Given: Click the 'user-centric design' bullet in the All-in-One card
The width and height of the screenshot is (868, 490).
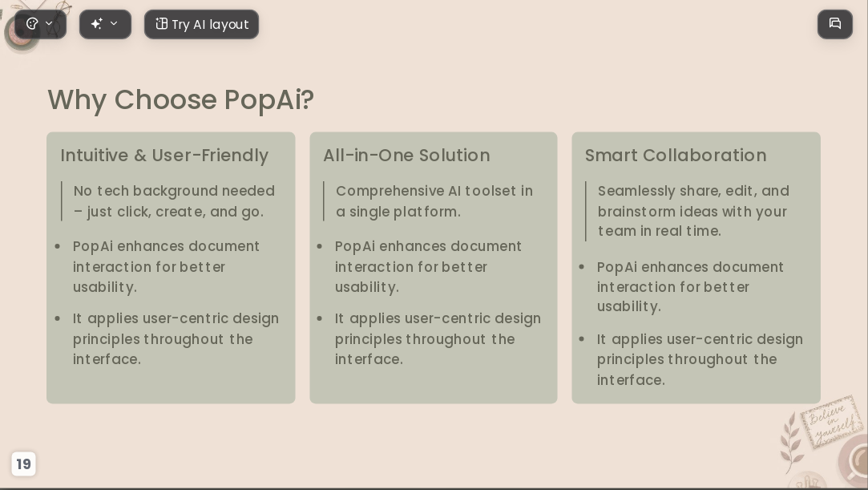Looking at the screenshot, I should tap(438, 339).
